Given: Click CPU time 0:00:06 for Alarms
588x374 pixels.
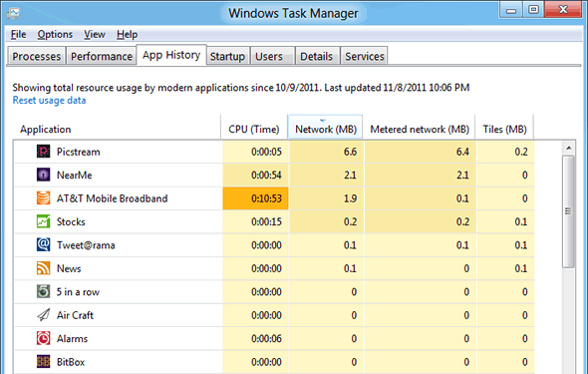Looking at the screenshot, I should coord(256,339).
